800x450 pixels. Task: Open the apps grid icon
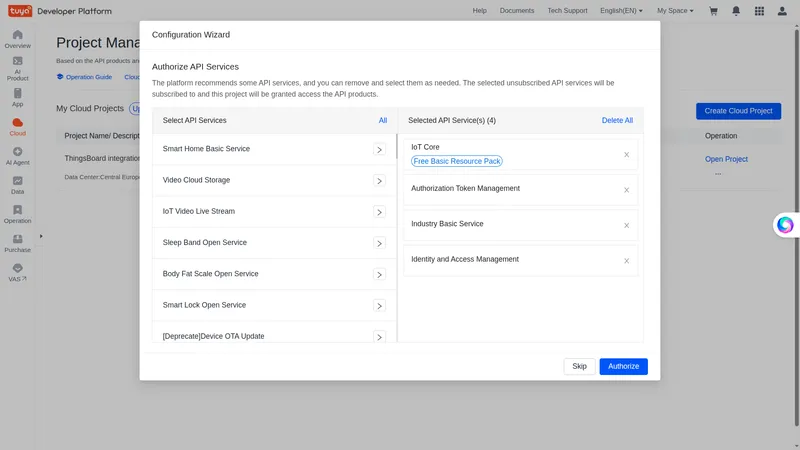coord(759,11)
